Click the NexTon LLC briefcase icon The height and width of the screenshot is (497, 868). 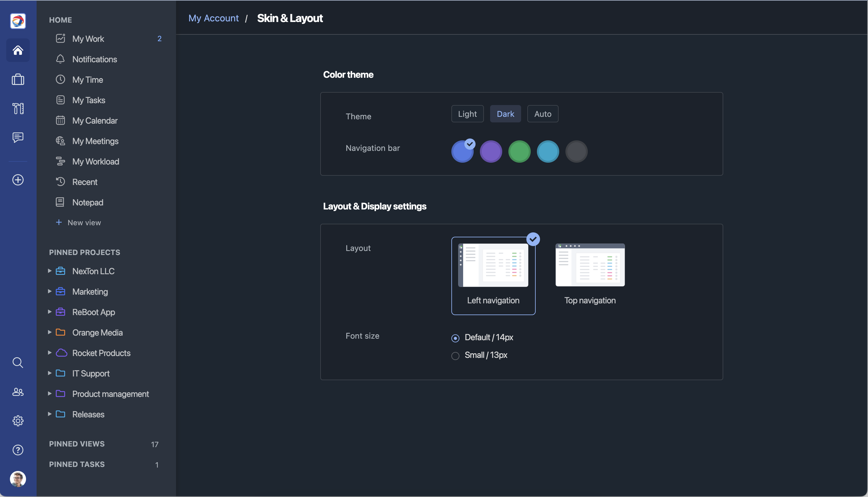[x=60, y=271]
